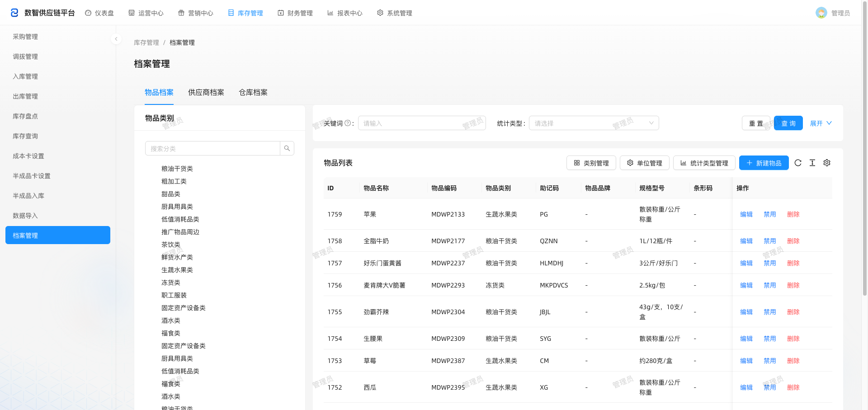Open 统计类型管理 button
868x410 pixels.
point(704,163)
